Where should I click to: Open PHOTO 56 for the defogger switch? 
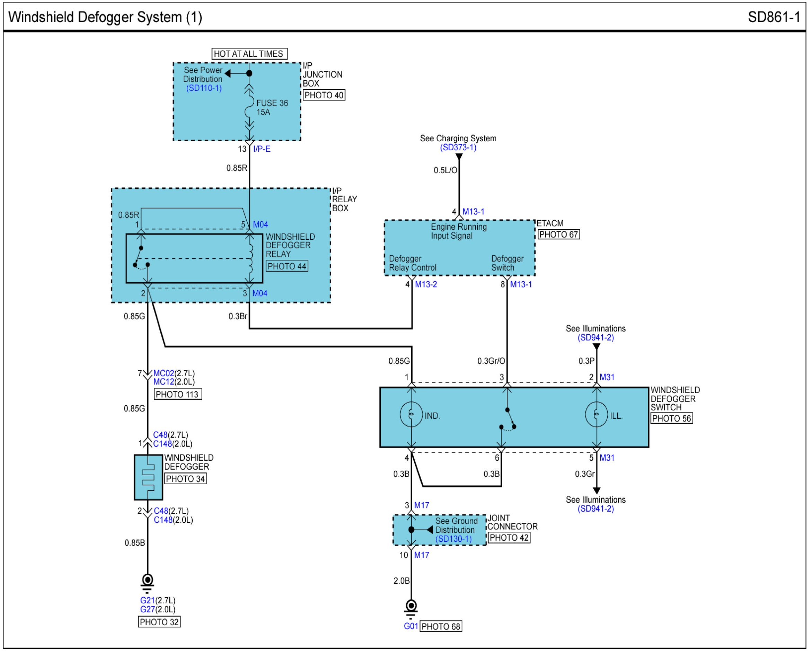pos(671,418)
